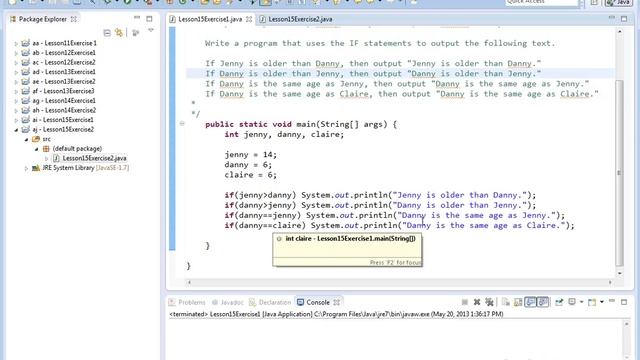Click the 'int jenny, danny, claire;' declaration
This screenshot has height=360, width=640.
(x=284, y=134)
